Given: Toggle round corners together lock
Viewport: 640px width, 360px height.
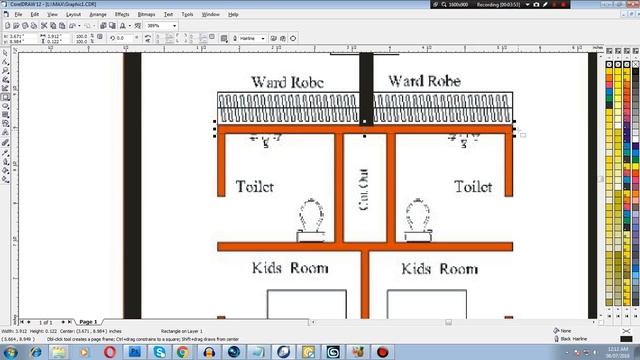Looking at the screenshot, I should [212, 37].
